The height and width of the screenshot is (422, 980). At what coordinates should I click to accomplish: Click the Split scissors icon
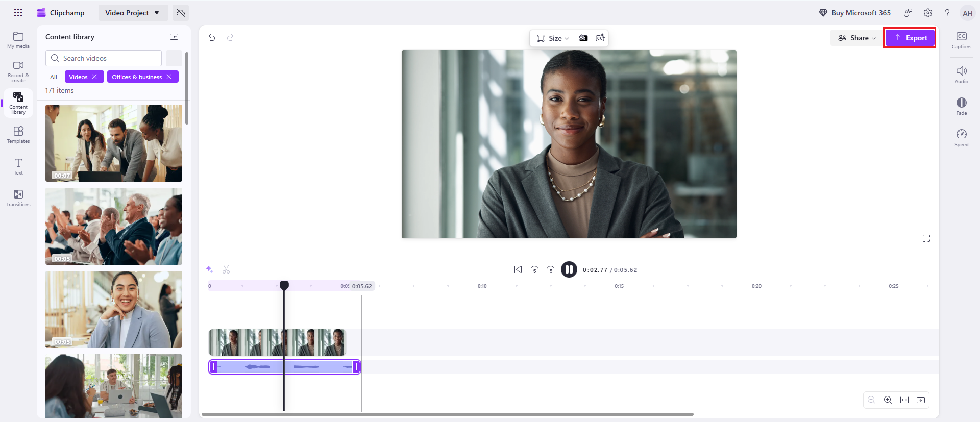click(x=226, y=269)
